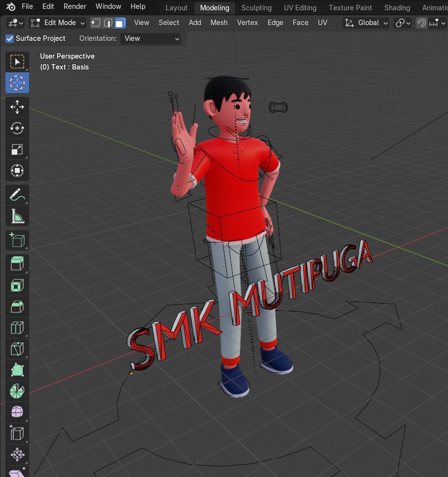The width and height of the screenshot is (448, 477).
Task: Open the Edit Mode dropdown
Action: pos(58,23)
